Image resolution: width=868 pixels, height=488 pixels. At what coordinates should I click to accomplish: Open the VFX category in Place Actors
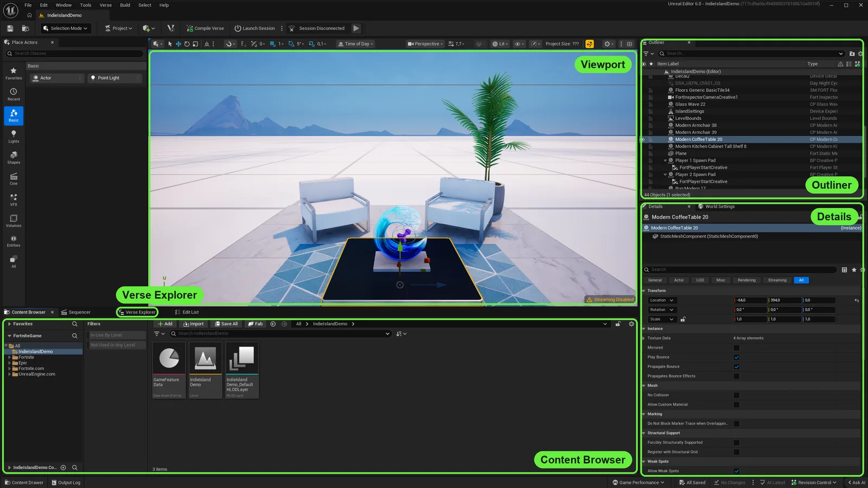tap(14, 200)
